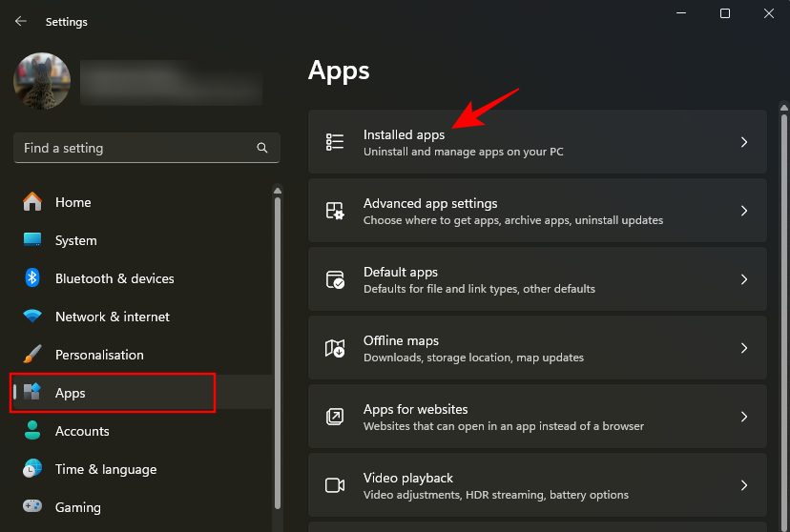Click the Apps for websites chevron

[744, 417]
